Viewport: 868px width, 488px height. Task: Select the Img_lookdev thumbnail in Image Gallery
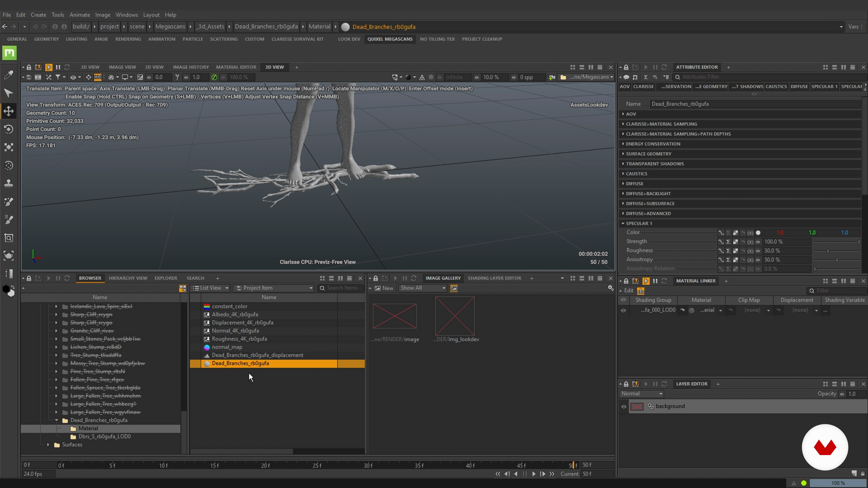pyautogui.click(x=455, y=316)
